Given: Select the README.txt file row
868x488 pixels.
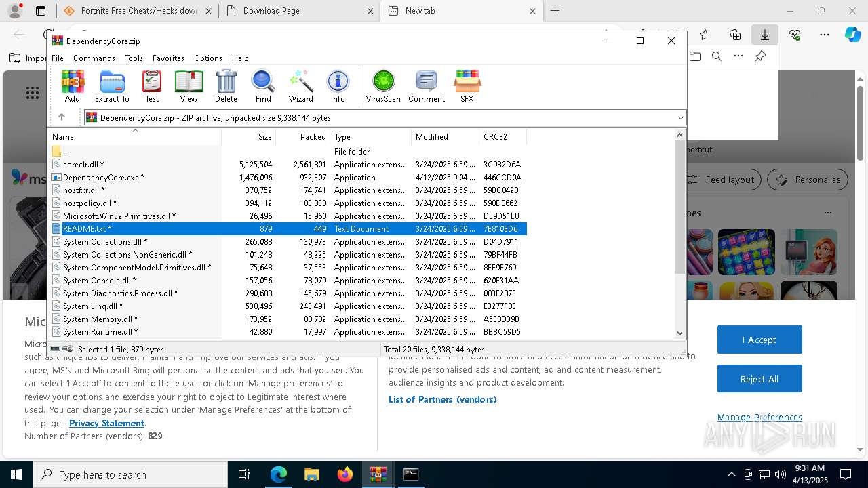Looking at the screenshot, I should [x=288, y=228].
